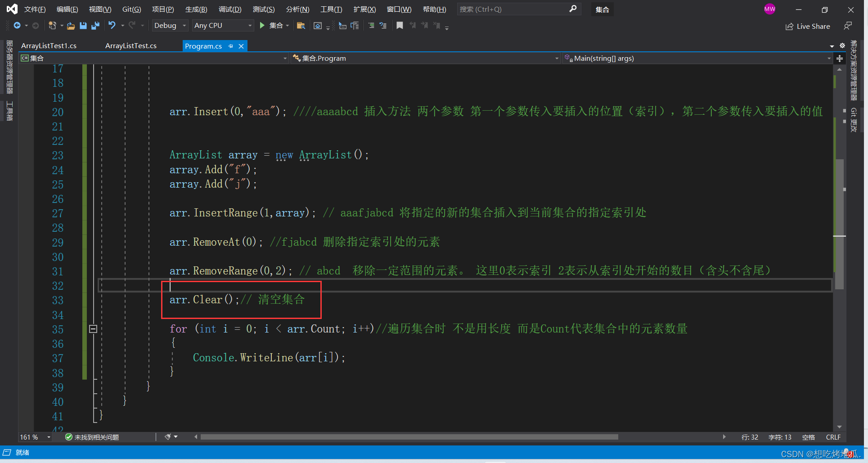Collapse the for loop outlining box
868x463 pixels.
93,329
